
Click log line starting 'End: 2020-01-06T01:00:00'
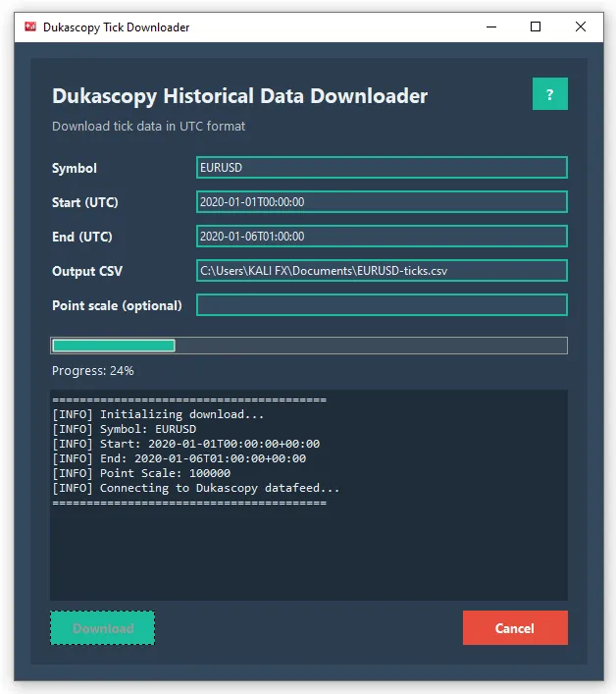pyautogui.click(x=180, y=458)
